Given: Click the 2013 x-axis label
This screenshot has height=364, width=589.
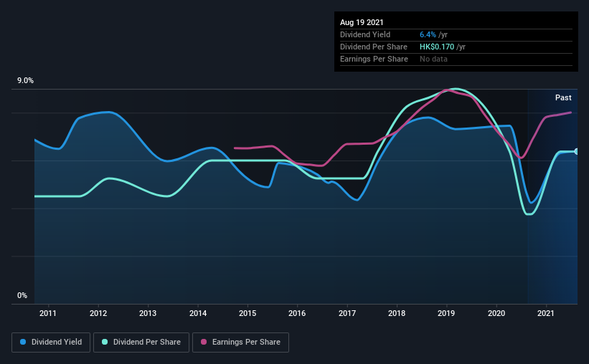Looking at the screenshot, I should (148, 313).
